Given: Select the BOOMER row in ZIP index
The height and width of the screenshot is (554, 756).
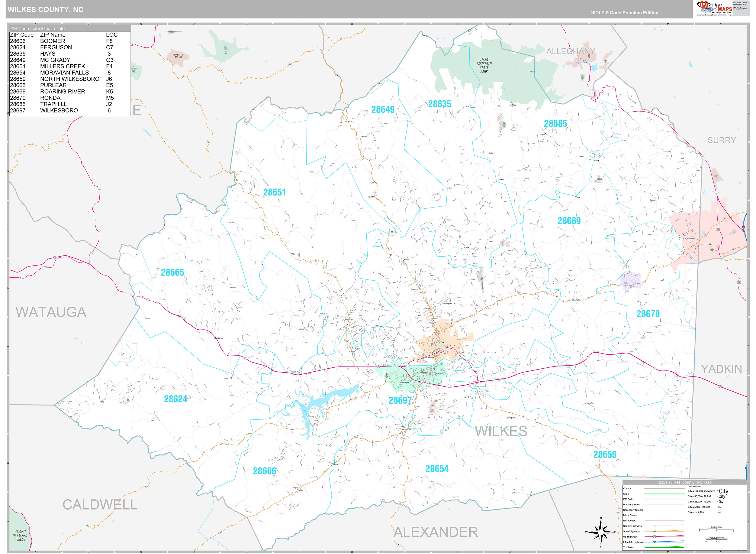Looking at the screenshot, I should 64,41.
